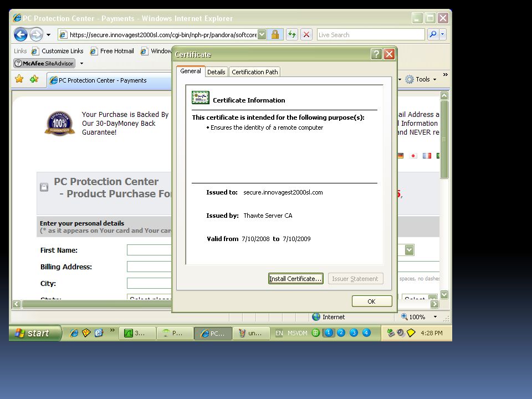
Task: Click the secure.innovagest2000sl.com issued-to text
Action: [x=283, y=192]
